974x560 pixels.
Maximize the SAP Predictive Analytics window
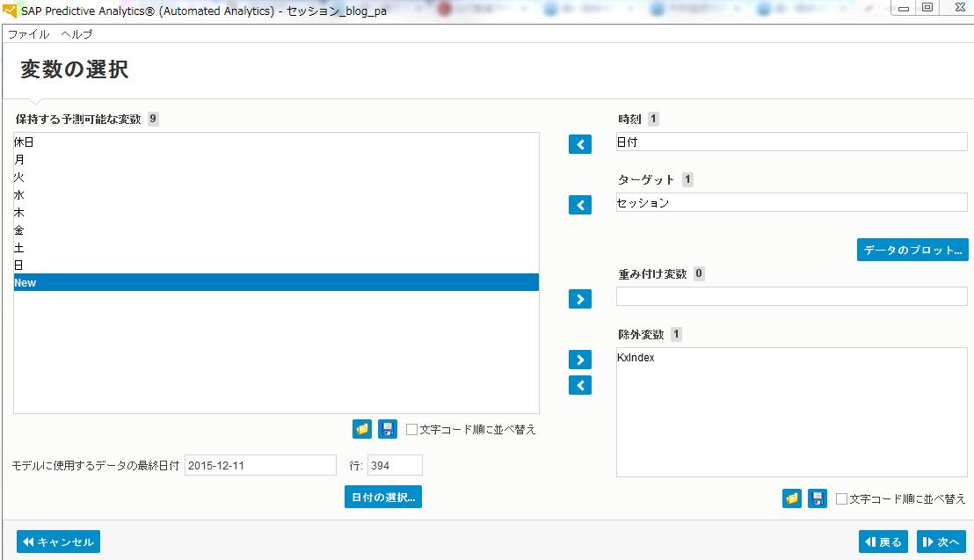point(927,8)
